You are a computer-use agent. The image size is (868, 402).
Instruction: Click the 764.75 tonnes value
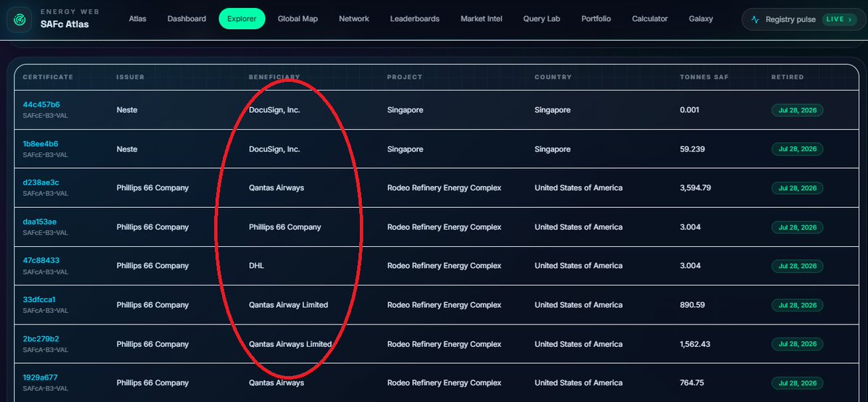click(692, 383)
